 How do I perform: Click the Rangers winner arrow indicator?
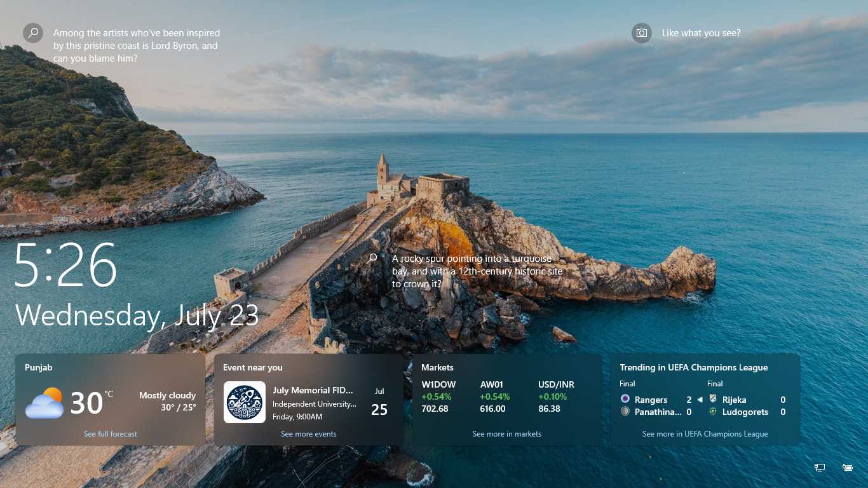point(700,400)
